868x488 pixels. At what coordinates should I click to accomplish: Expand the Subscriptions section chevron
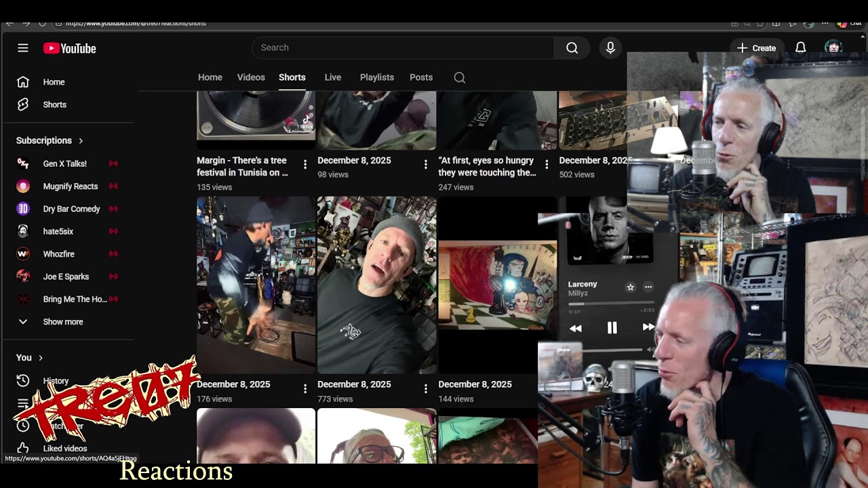(x=81, y=140)
